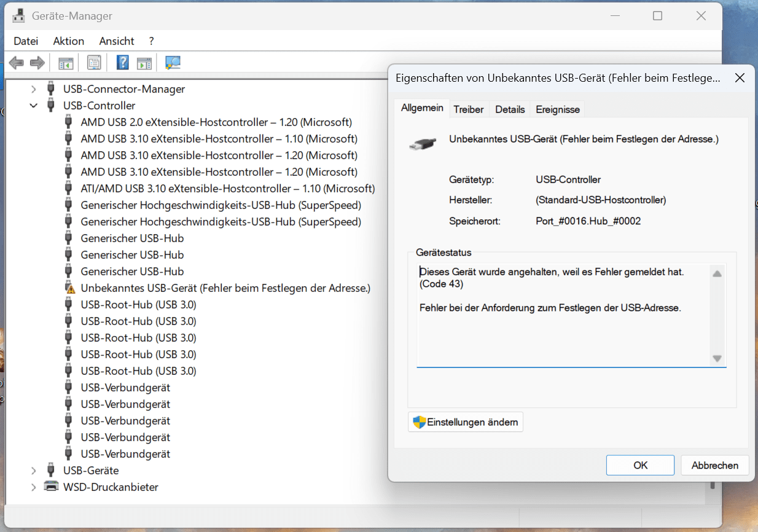This screenshot has height=532, width=758.
Task: Click the Hersteller: label
Action: [471, 200]
